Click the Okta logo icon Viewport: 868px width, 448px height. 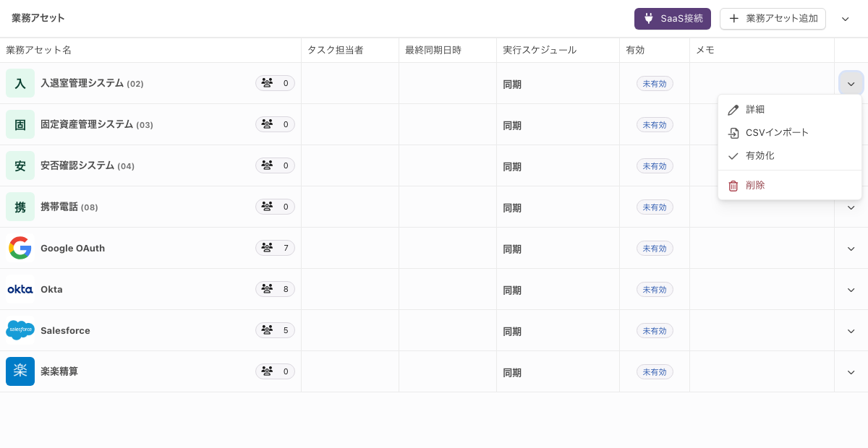20,289
